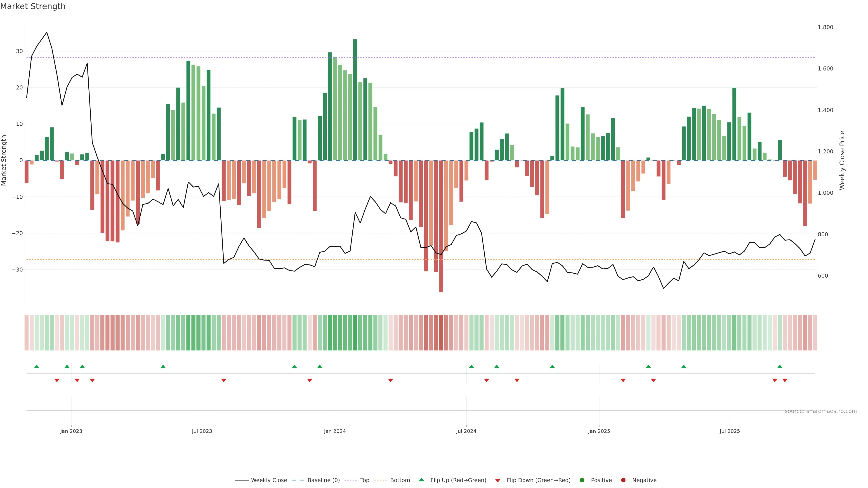Click the source: sharemaestro.com text

tap(821, 411)
